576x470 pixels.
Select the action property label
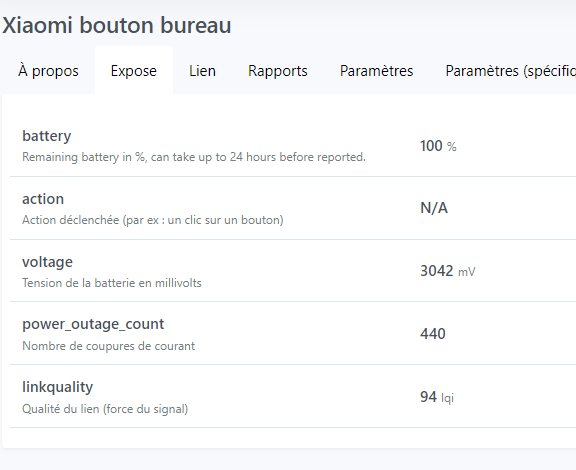(x=43, y=199)
